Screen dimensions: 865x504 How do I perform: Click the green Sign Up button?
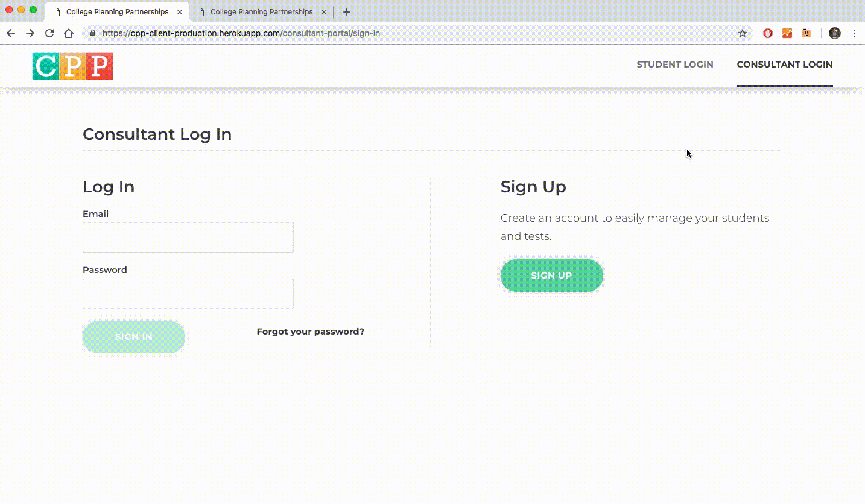[552, 276]
